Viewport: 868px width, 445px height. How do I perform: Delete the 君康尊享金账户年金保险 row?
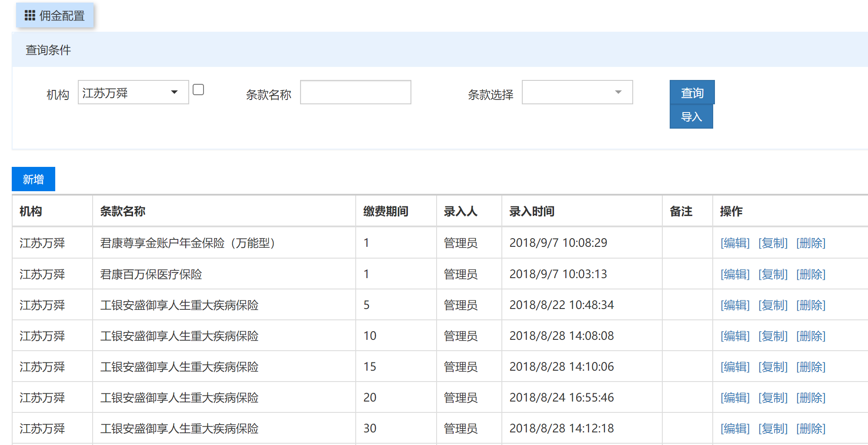click(811, 243)
